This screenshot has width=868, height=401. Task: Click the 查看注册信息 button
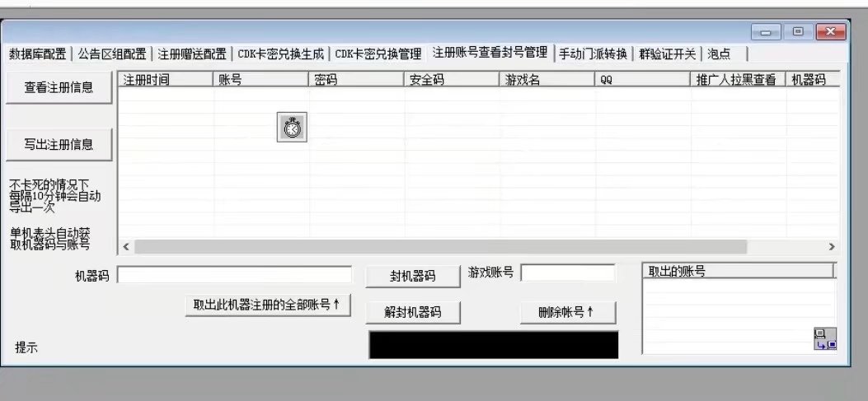(x=59, y=87)
